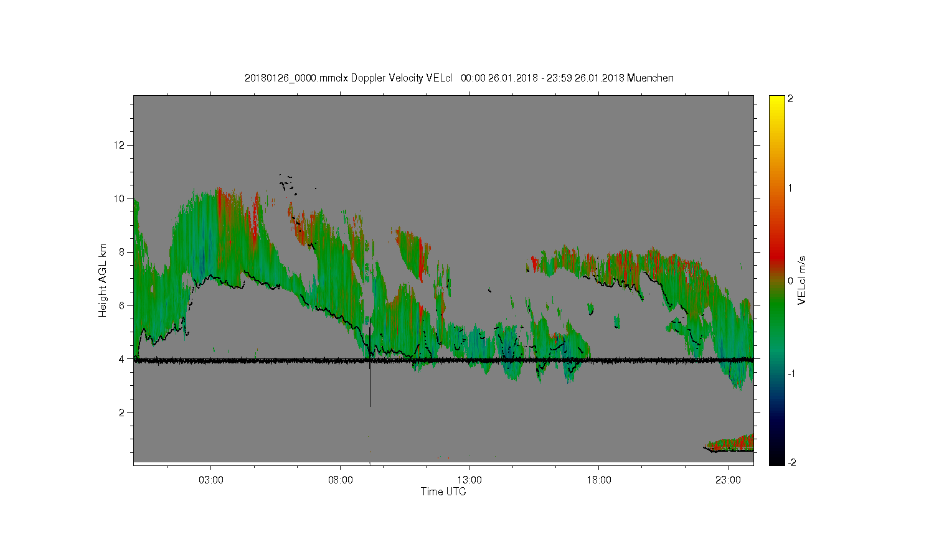This screenshot has width=934, height=560.
Task: Click the plot title mentioning Doppler Velocity VELcl
Action: click(x=459, y=78)
